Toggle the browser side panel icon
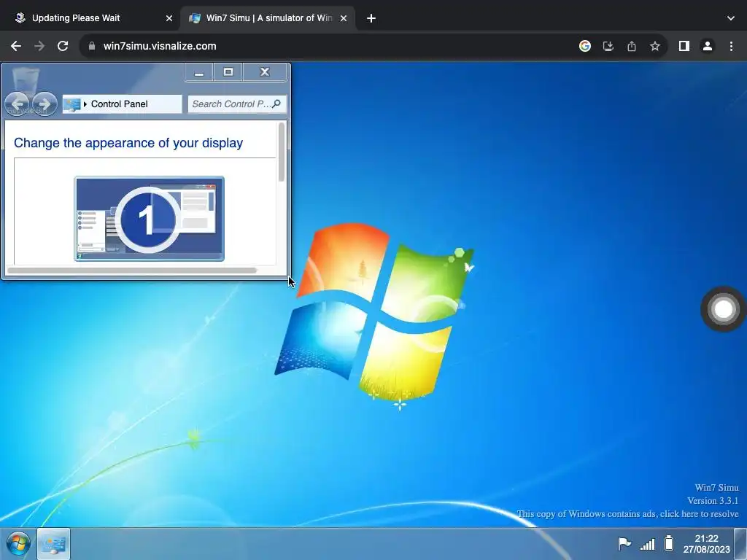The image size is (747, 560). (x=684, y=46)
